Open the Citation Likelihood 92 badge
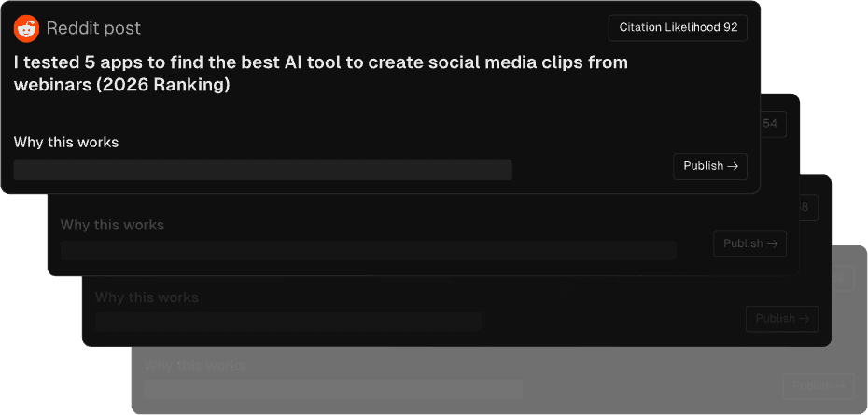 point(678,28)
